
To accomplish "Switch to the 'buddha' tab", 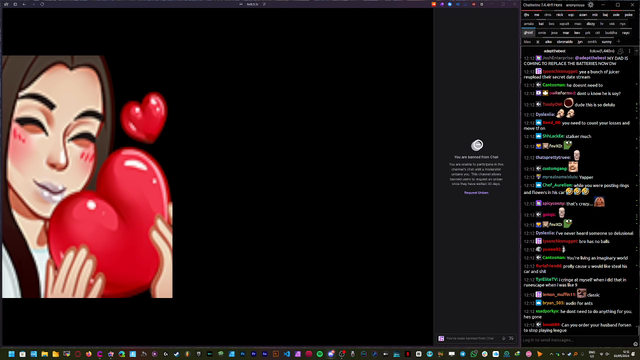I will 611,33.
